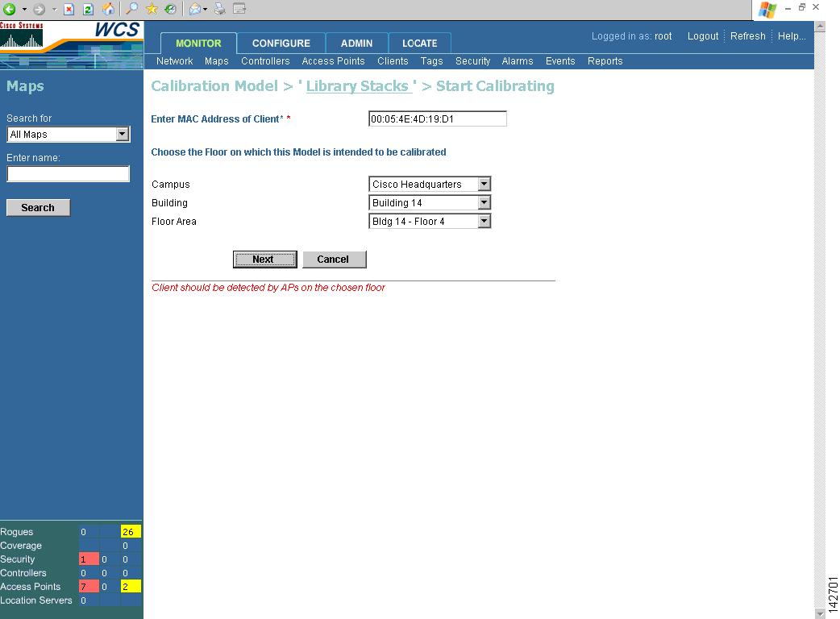Open the Access Points submenu item
840x619 pixels.
(333, 61)
